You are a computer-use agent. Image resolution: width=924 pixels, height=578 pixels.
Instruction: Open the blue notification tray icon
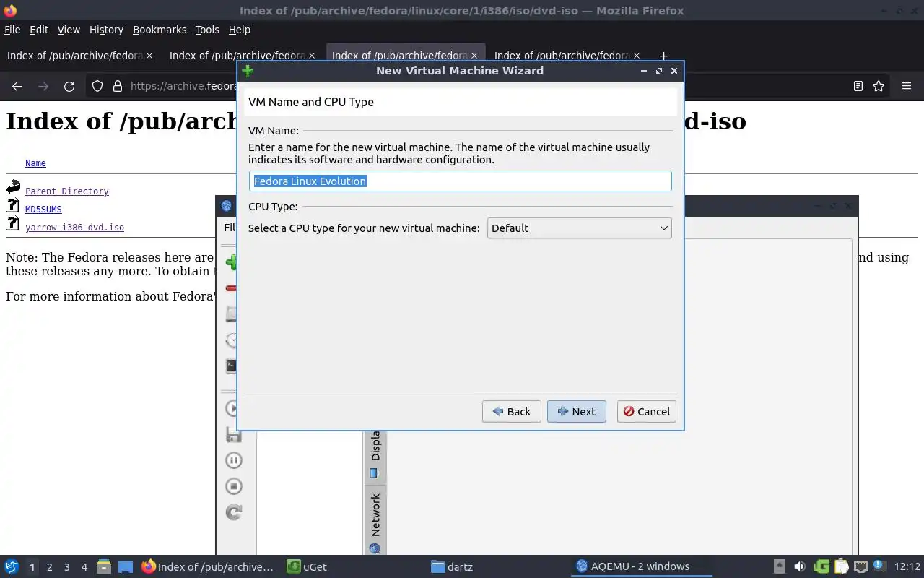pyautogui.click(x=879, y=566)
